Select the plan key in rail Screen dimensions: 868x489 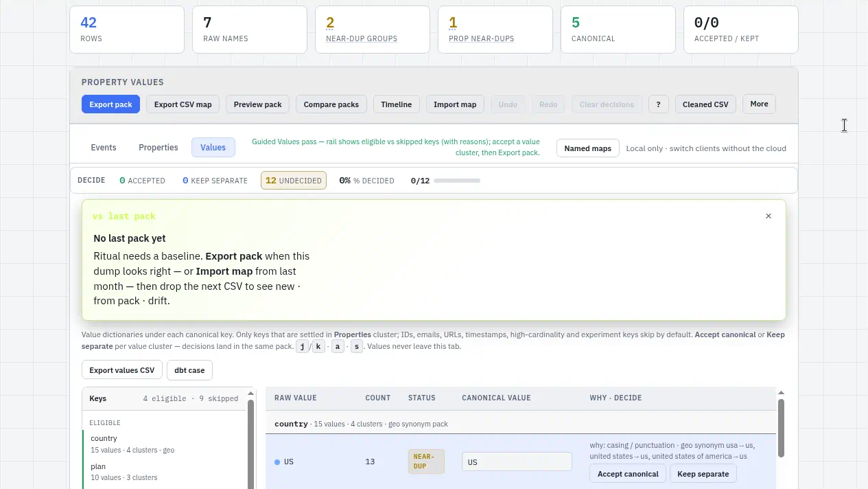click(165, 471)
